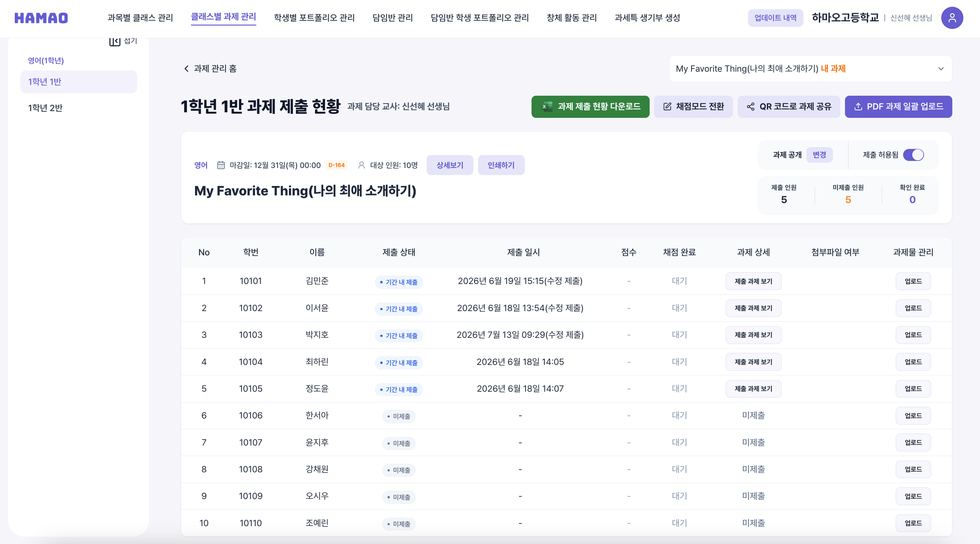This screenshot has width=980, height=544.
Task: Click 업데이트 내역 button
Action: point(775,18)
